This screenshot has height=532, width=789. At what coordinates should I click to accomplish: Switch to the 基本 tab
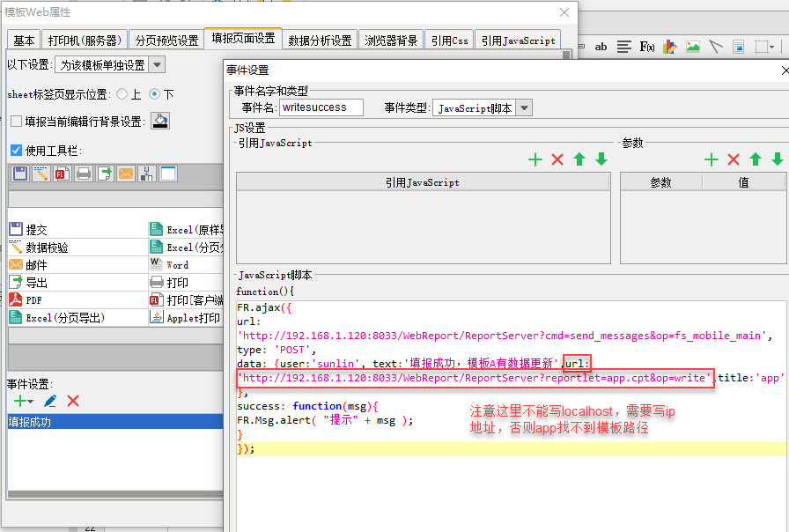(24, 41)
